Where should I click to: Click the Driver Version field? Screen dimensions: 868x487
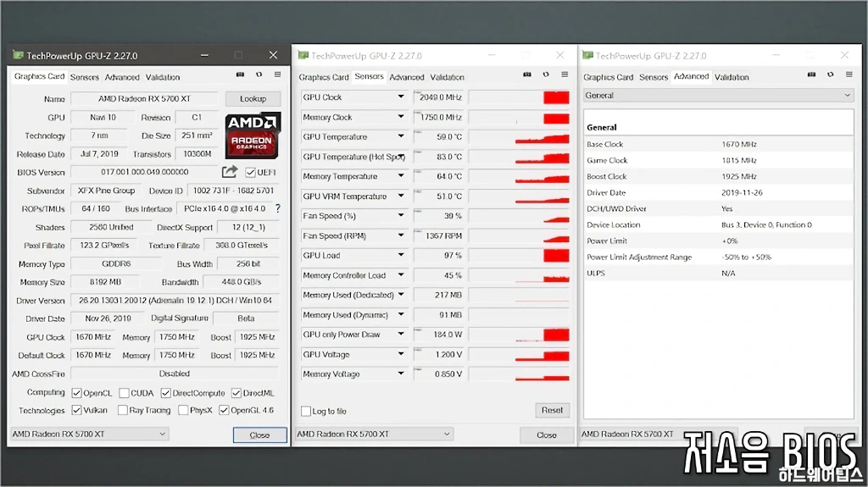click(175, 300)
